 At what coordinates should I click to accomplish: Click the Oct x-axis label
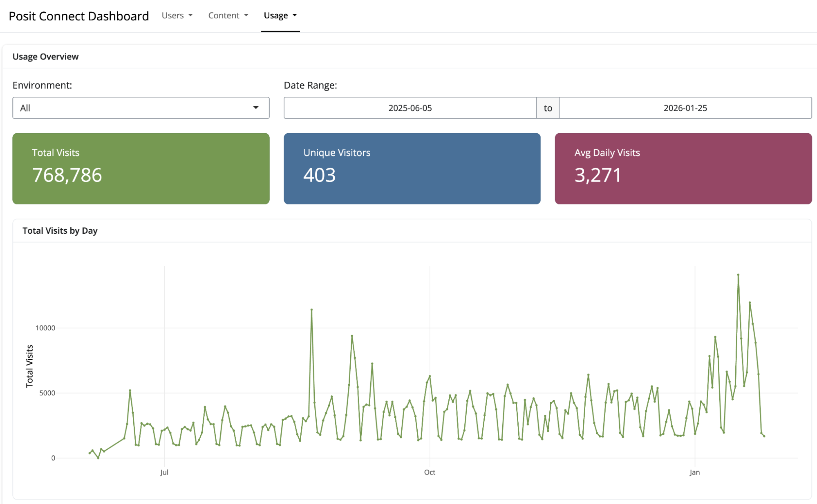[430, 473]
